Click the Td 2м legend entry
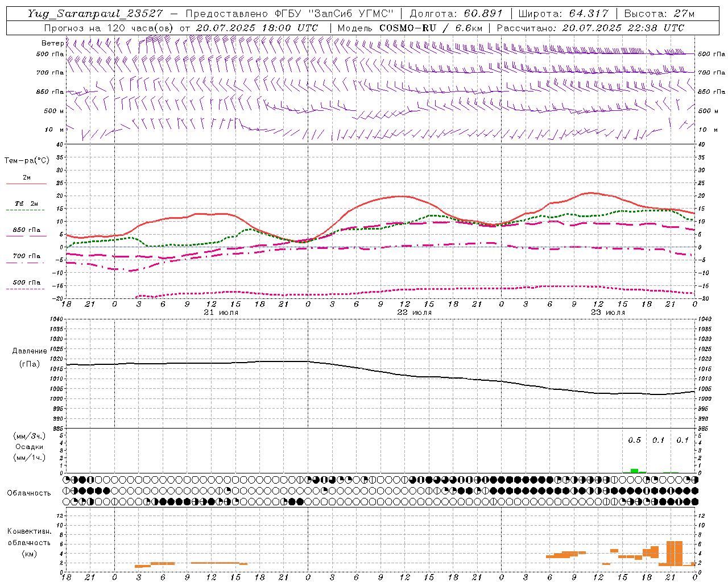The image size is (728, 582). tap(26, 203)
